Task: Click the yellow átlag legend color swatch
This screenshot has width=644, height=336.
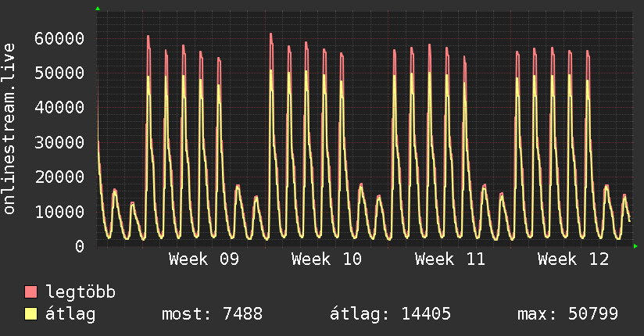Action: 30,314
